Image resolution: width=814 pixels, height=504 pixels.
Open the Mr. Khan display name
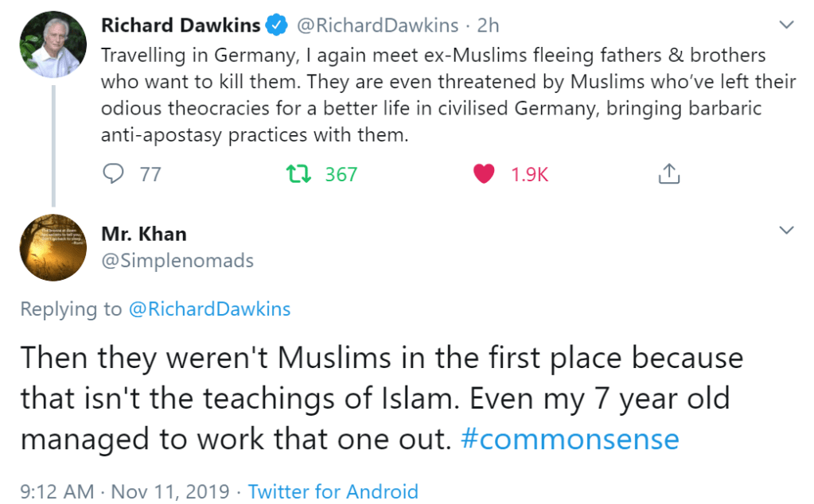click(x=144, y=234)
